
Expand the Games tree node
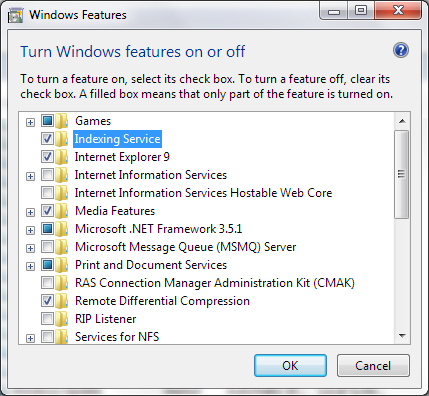[30, 122]
